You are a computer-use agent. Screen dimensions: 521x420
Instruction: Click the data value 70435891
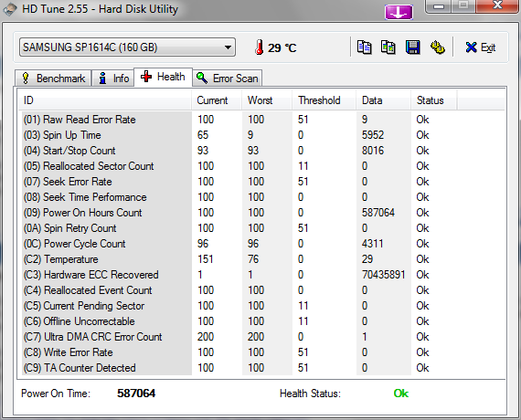point(384,275)
